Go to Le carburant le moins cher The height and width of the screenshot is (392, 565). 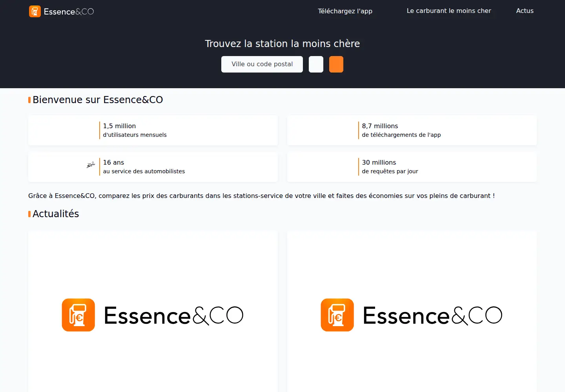tap(448, 11)
